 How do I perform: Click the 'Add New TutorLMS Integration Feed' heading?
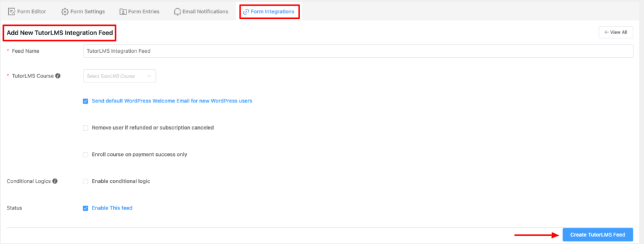(x=60, y=33)
